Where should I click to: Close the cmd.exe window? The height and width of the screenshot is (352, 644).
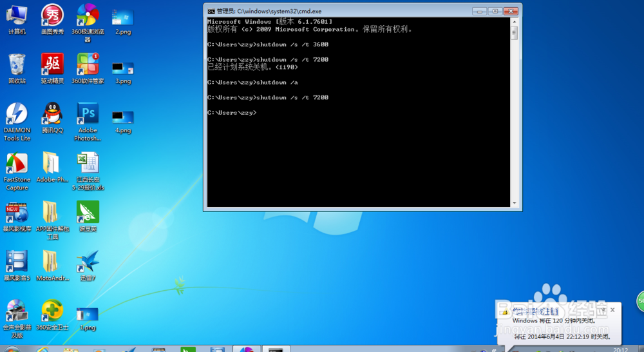(x=511, y=11)
